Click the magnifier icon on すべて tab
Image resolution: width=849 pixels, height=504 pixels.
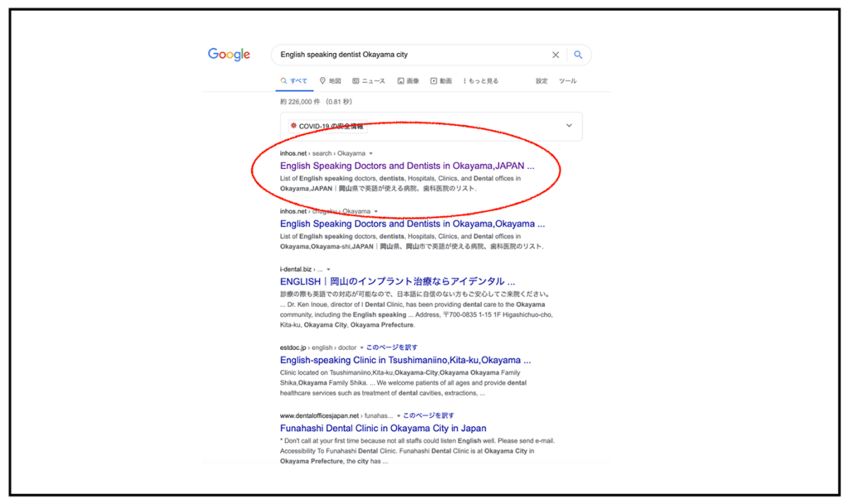pyautogui.click(x=284, y=80)
